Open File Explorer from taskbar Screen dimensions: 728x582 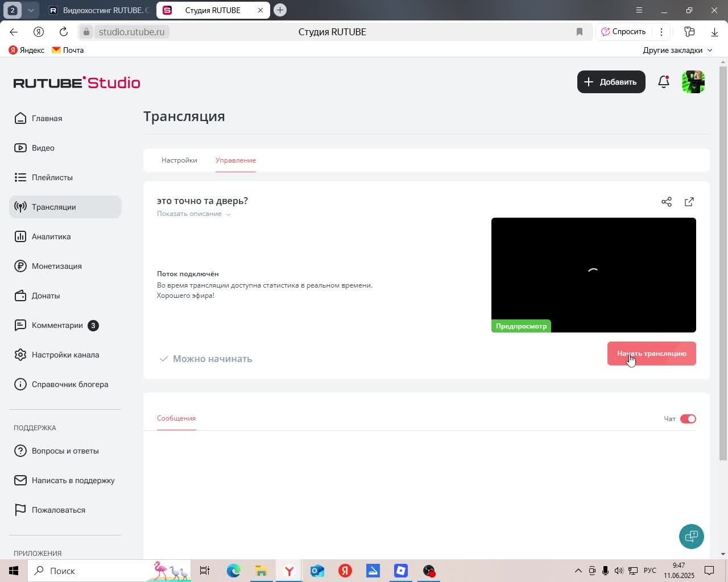[x=261, y=571]
